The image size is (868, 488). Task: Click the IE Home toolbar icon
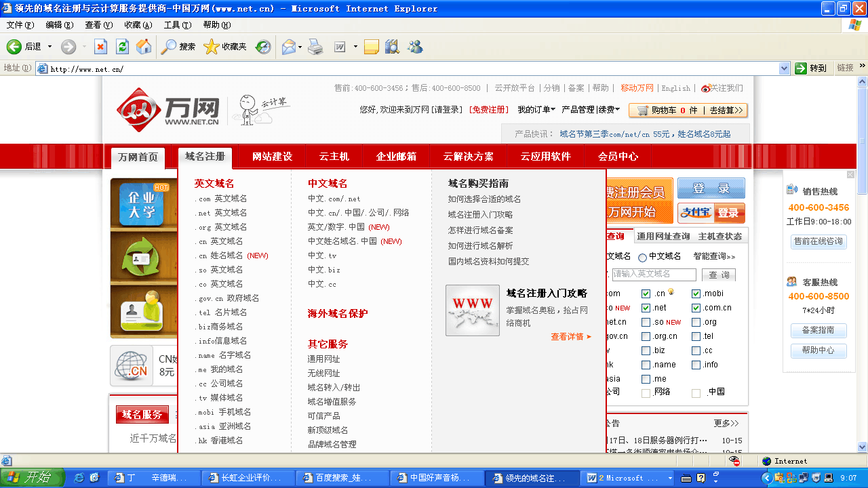pos(144,47)
